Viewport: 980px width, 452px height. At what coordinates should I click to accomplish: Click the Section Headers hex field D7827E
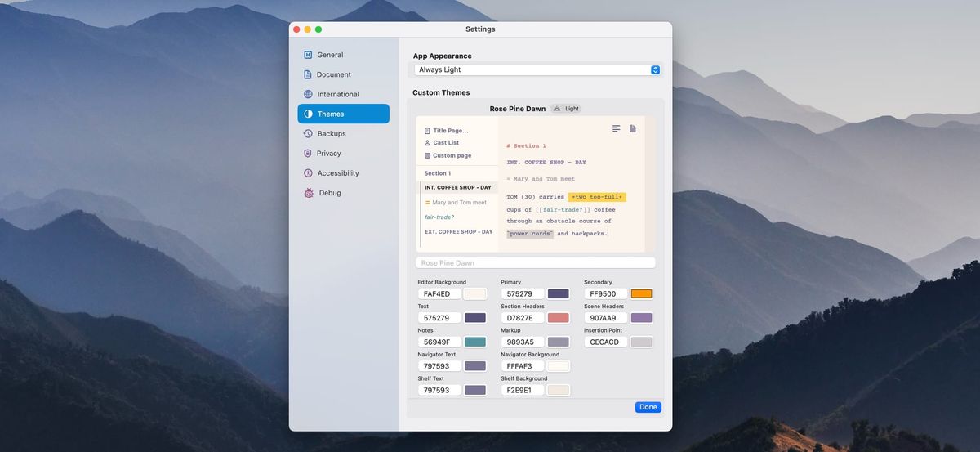(x=523, y=318)
